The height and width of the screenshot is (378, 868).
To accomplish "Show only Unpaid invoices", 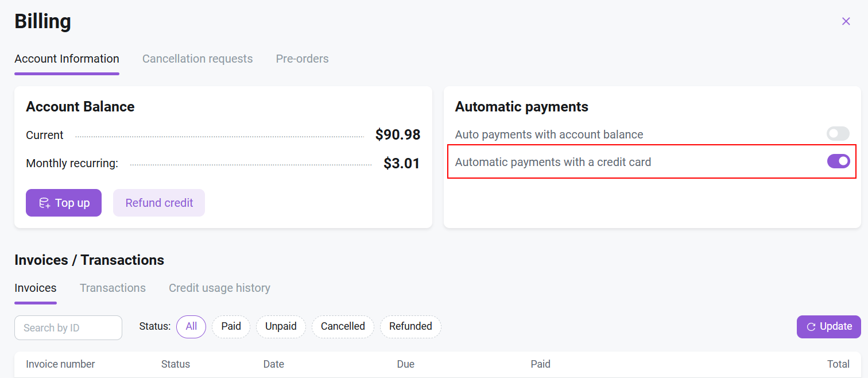I will click(281, 326).
